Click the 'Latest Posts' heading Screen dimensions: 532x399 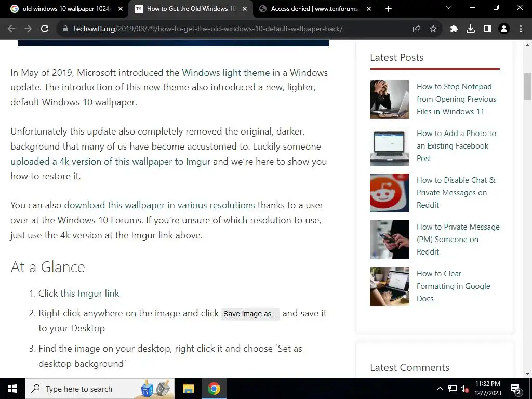pyautogui.click(x=396, y=57)
